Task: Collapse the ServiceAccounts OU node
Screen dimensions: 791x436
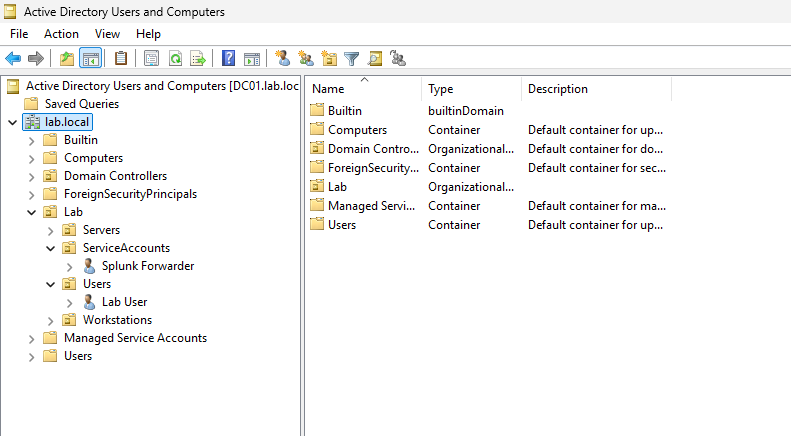Action: coord(50,248)
